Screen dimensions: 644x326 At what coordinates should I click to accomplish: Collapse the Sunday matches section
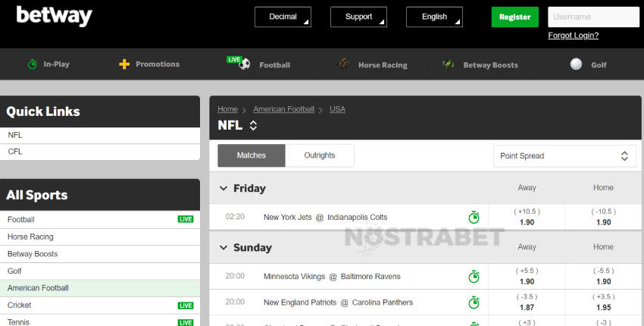click(224, 247)
